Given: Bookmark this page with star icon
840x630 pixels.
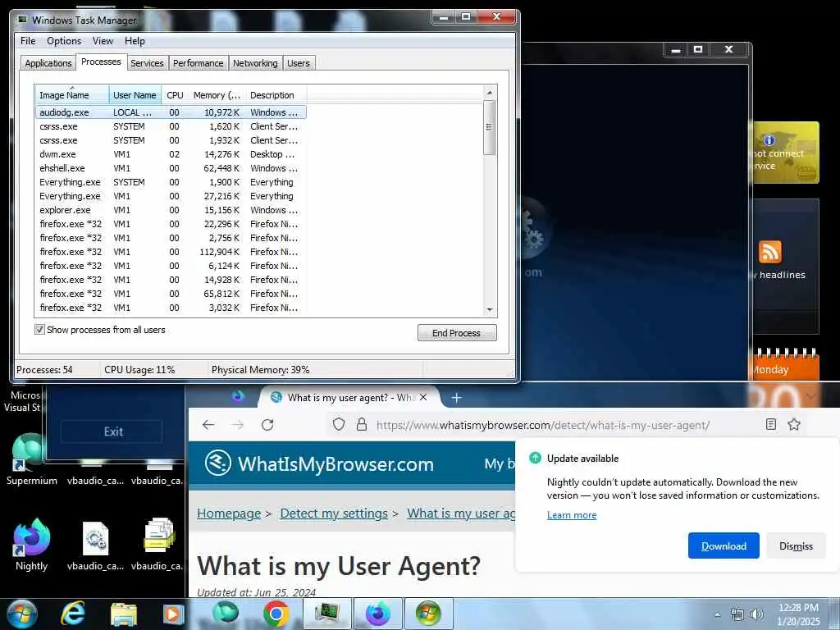Looking at the screenshot, I should point(794,424).
